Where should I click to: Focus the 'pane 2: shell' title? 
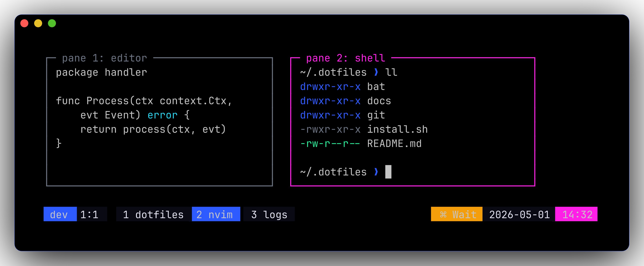pyautogui.click(x=345, y=58)
